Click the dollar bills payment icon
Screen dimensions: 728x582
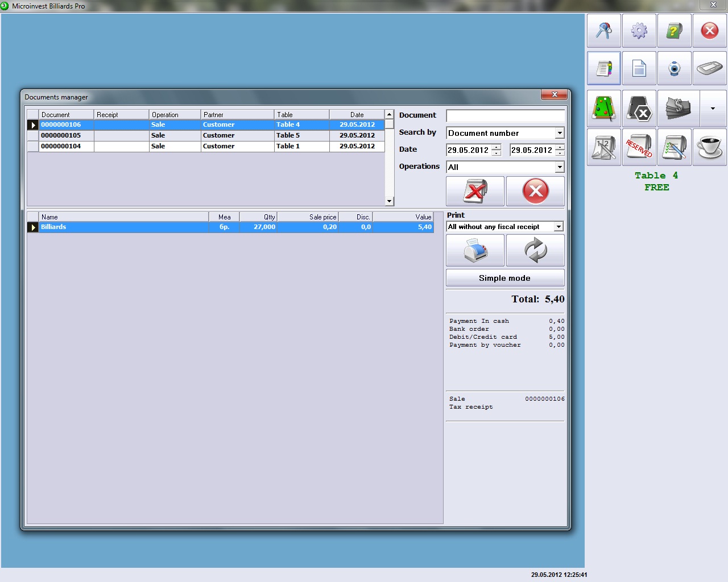click(679, 108)
